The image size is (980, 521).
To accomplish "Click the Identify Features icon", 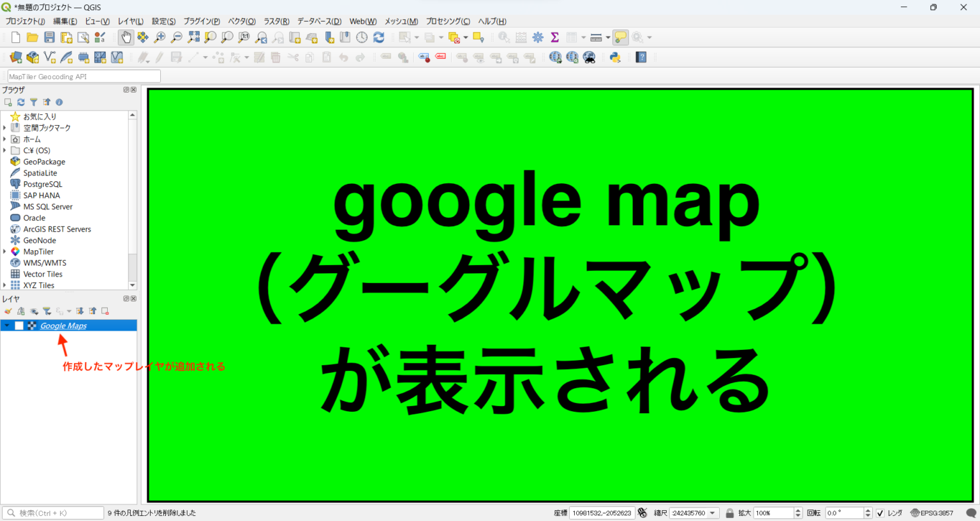I will 503,37.
